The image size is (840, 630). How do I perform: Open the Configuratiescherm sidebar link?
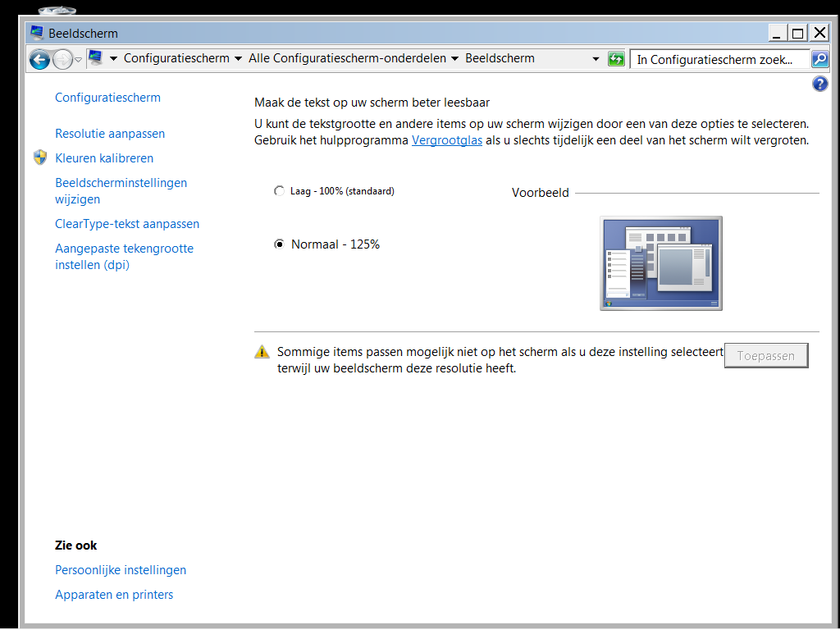[107, 98]
